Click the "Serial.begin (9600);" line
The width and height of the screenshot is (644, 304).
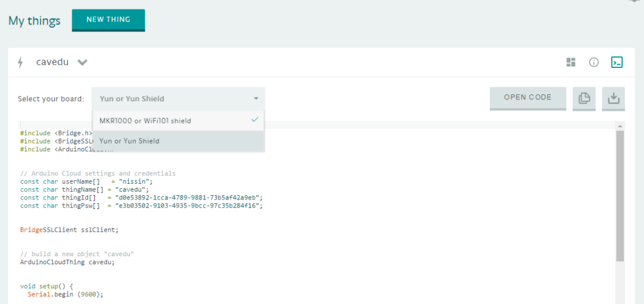pos(65,295)
